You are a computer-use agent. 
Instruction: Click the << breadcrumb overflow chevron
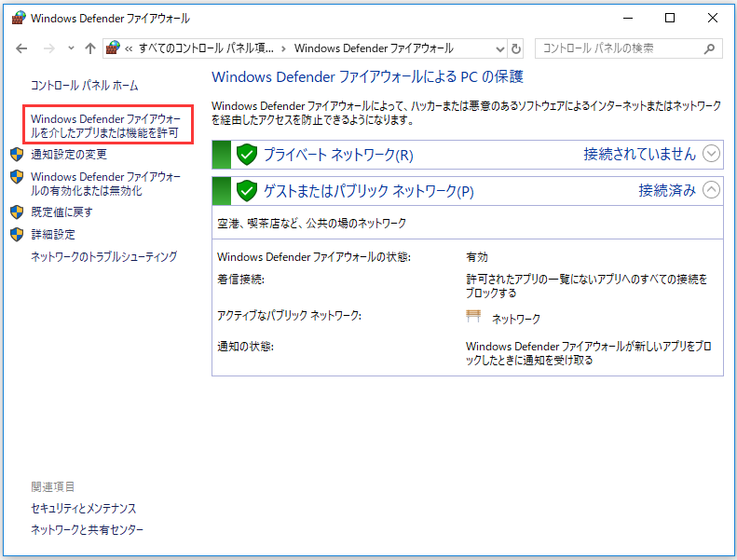129,48
